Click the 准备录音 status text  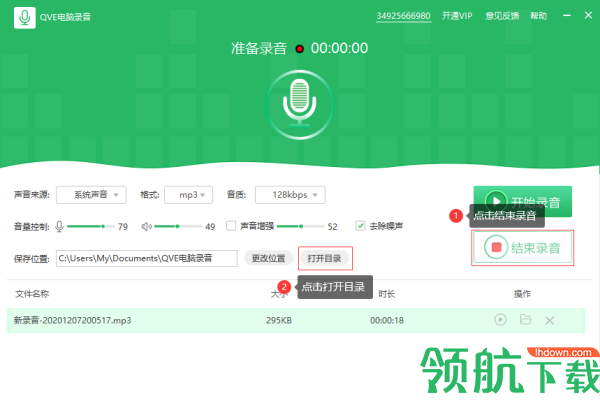[x=259, y=49]
